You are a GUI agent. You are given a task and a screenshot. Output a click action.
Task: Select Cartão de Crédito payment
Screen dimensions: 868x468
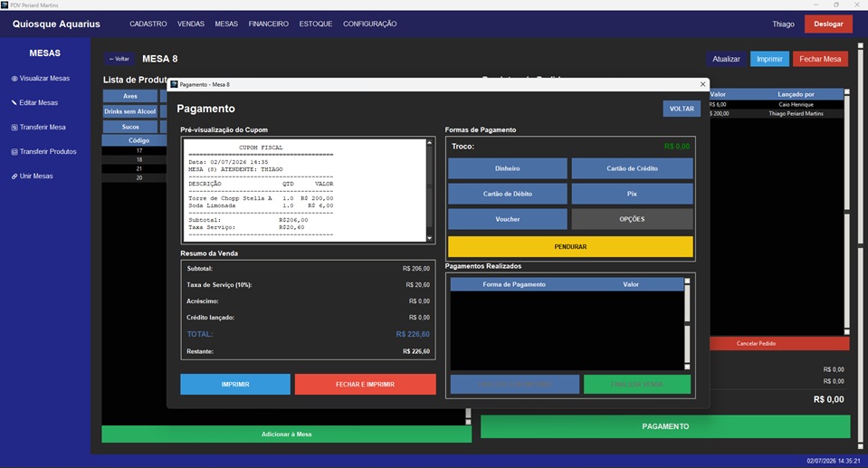point(632,168)
